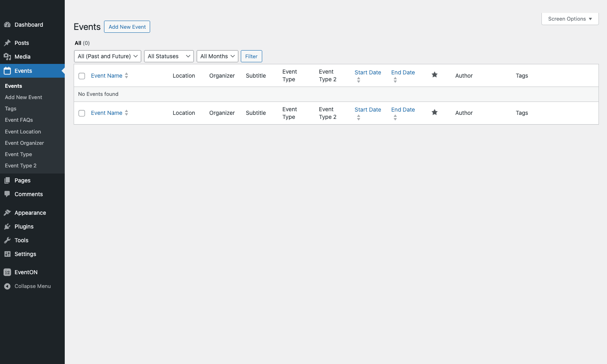Image resolution: width=607 pixels, height=364 pixels.
Task: Select Event Type 2 submenu link
Action: (x=21, y=165)
